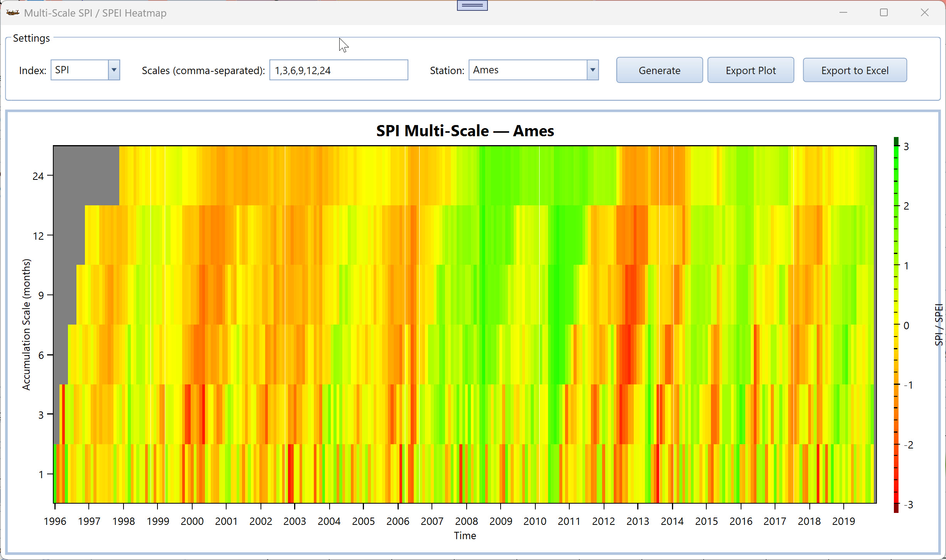
Task: Close the Multi-Scale SPI window
Action: 924,13
